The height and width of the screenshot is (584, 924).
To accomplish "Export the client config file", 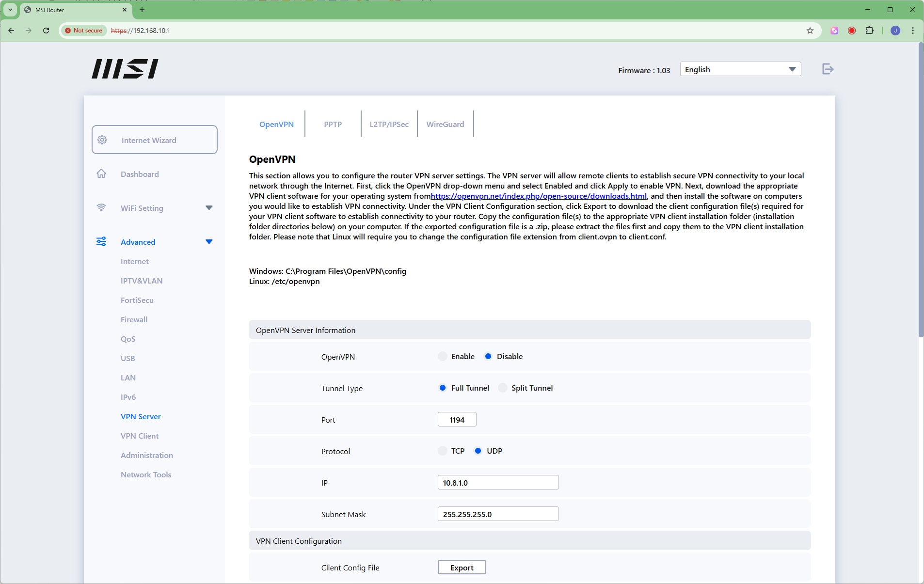I will (x=462, y=568).
